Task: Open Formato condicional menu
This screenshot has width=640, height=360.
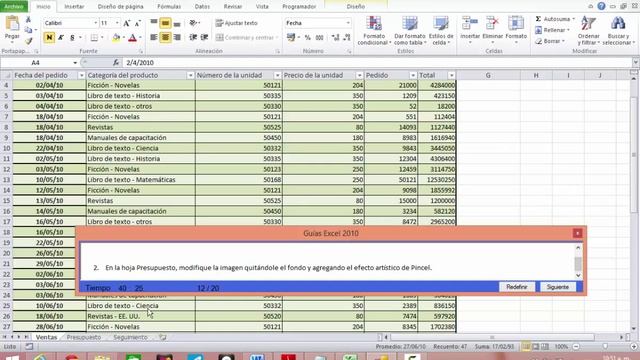Action: point(374,31)
